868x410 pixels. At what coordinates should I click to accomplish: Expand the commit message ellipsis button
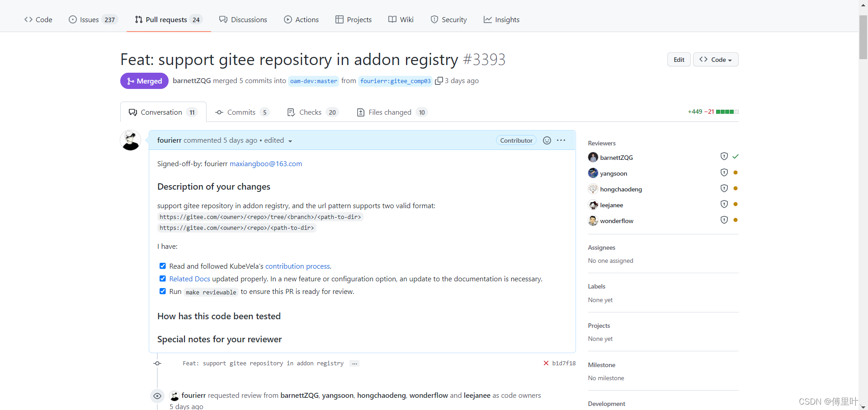[x=354, y=363]
